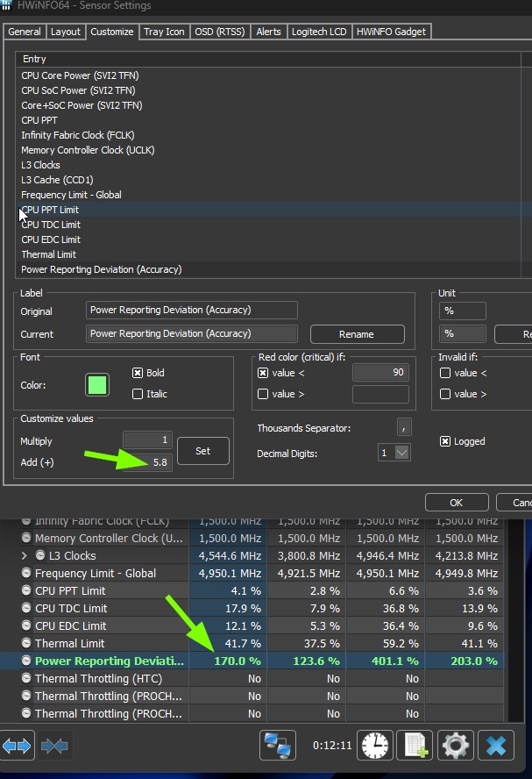The height and width of the screenshot is (779, 532).
Task: Open the OSD (RTSS) tab
Action: click(220, 32)
